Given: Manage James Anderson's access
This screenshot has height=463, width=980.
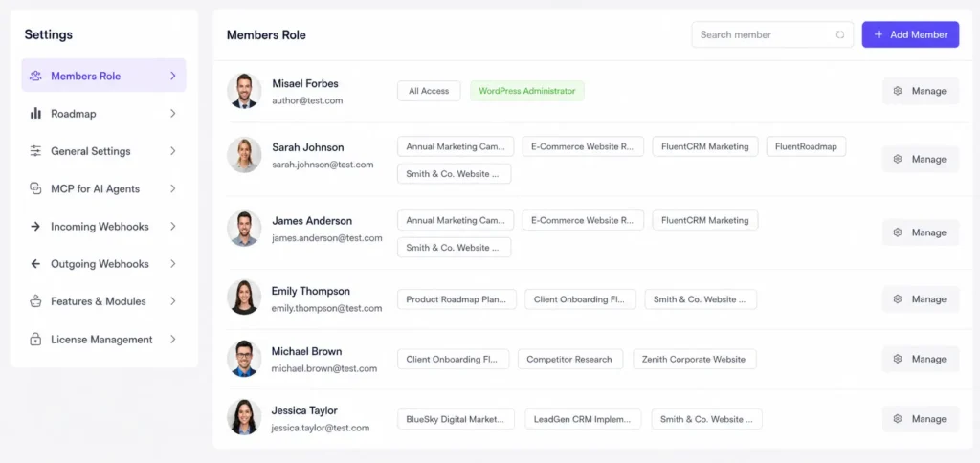Looking at the screenshot, I should click(921, 232).
